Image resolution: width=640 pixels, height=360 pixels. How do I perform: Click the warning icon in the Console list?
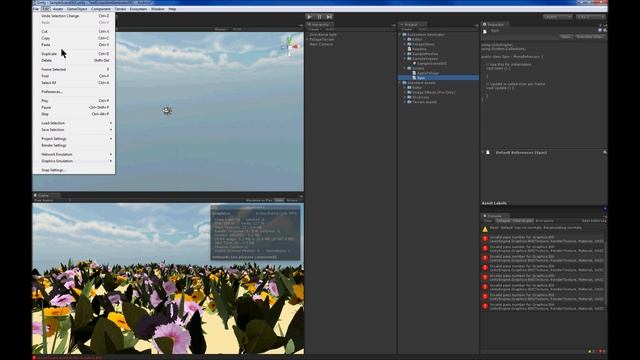(x=485, y=229)
